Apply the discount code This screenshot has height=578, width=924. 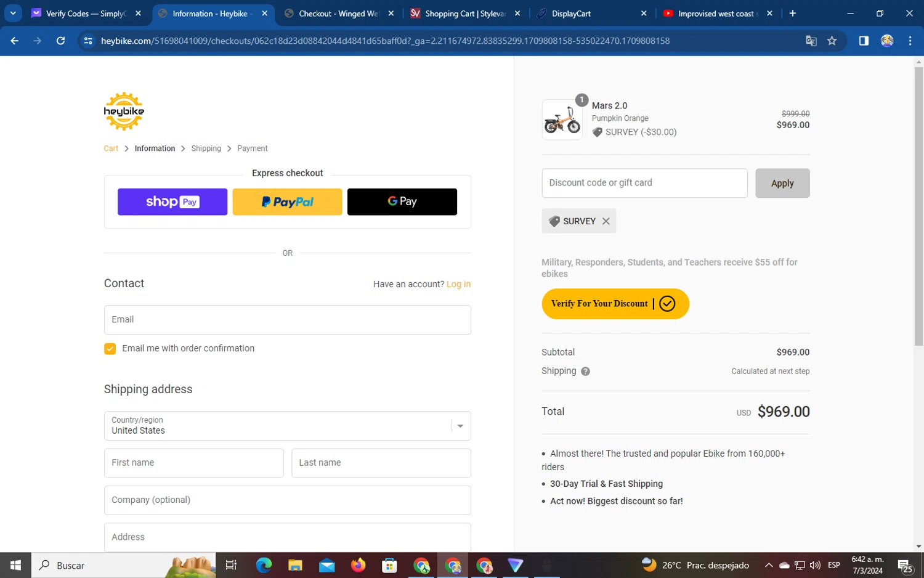pos(782,184)
